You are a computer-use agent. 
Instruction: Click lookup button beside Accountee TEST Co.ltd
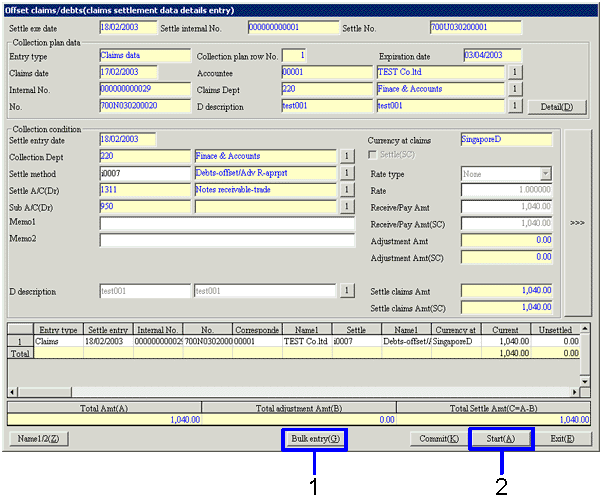[x=516, y=72]
